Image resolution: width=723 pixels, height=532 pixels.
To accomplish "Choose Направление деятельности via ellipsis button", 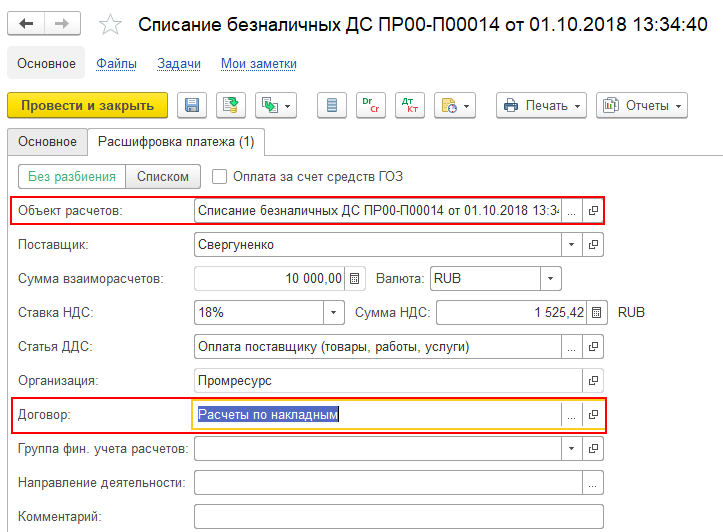I will (593, 483).
